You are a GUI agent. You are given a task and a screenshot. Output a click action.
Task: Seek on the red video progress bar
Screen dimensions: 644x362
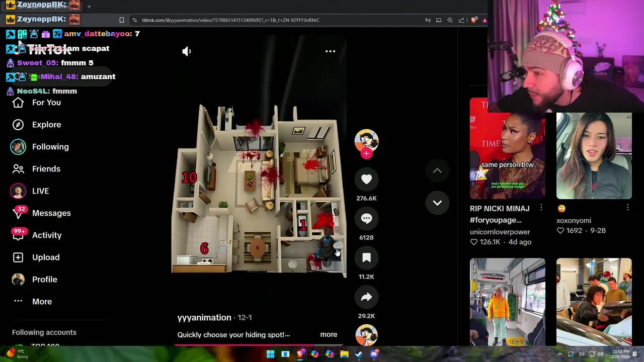click(x=259, y=345)
